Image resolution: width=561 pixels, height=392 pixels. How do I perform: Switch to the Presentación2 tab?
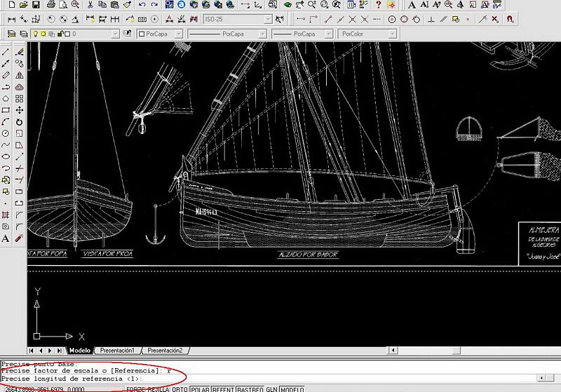pyautogui.click(x=165, y=351)
